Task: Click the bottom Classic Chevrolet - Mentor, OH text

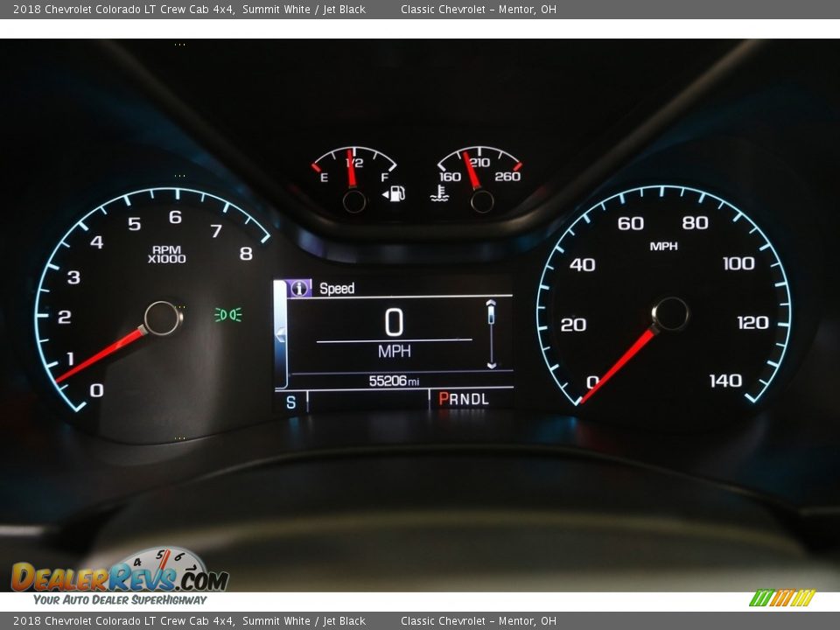Action: point(478,621)
